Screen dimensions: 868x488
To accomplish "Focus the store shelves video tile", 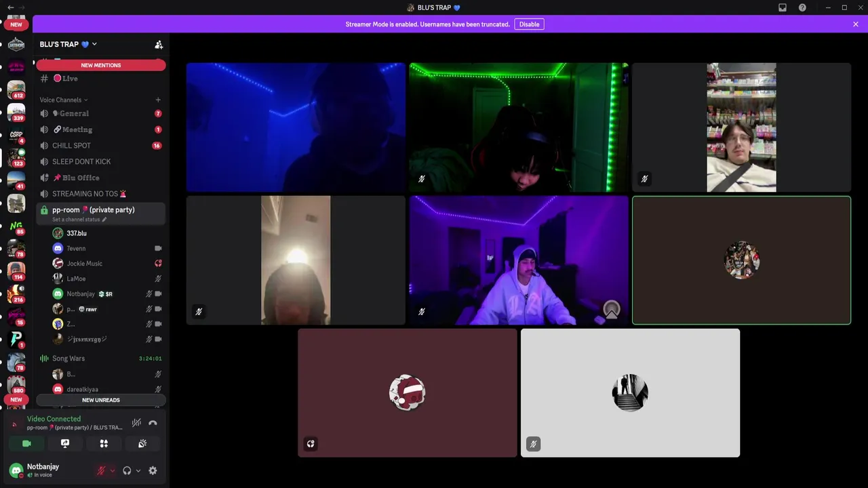I will pyautogui.click(x=741, y=127).
